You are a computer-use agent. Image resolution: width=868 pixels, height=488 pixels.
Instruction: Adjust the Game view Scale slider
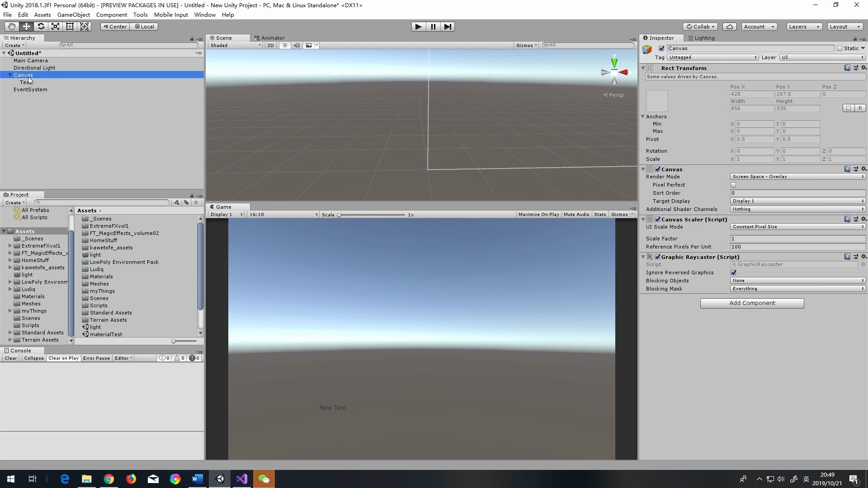[x=340, y=215]
